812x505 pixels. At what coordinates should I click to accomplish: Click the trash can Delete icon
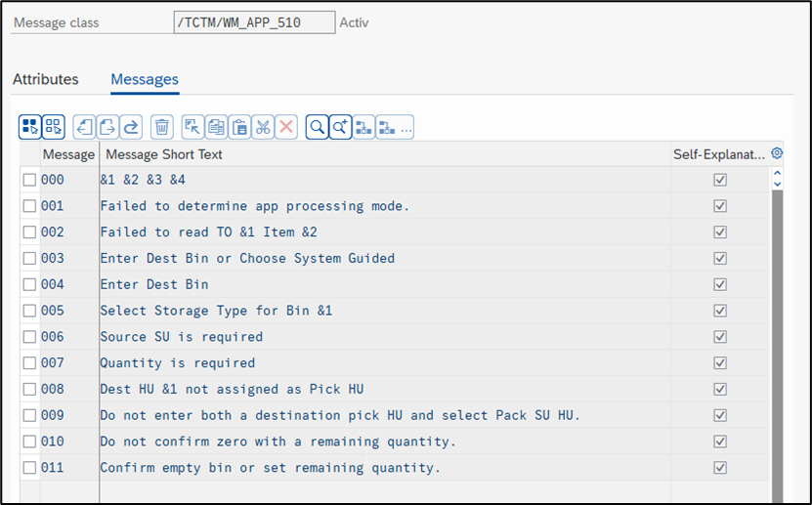click(162, 126)
